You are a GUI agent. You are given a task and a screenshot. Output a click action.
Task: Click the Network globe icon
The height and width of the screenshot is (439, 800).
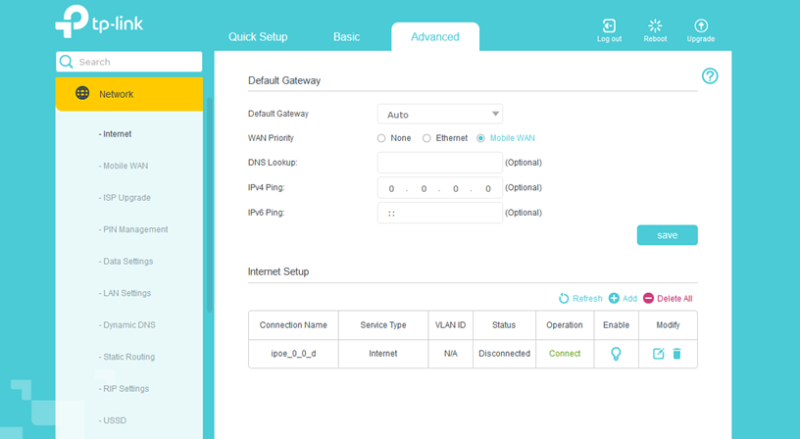82,93
